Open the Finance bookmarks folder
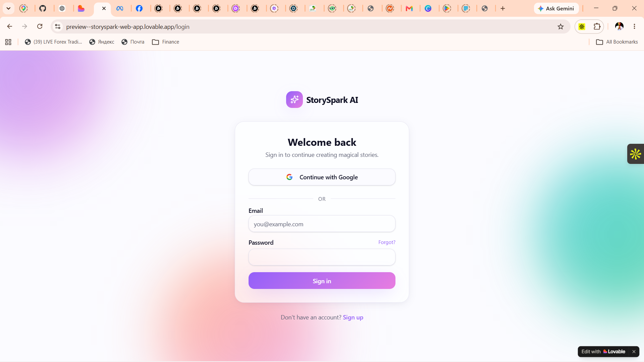The height and width of the screenshot is (362, 644). [x=166, y=42]
